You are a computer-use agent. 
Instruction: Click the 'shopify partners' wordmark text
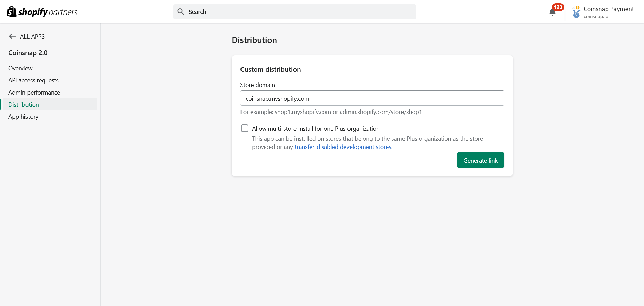tap(48, 12)
